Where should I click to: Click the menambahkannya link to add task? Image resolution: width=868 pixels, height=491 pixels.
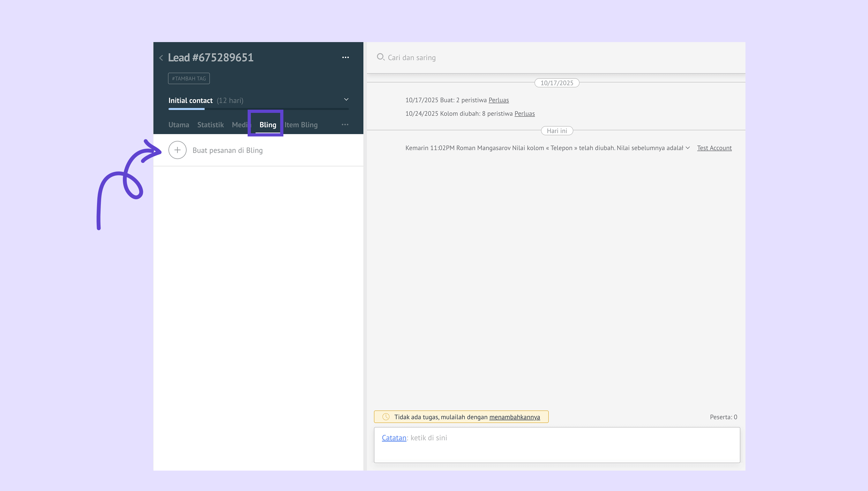coord(514,417)
